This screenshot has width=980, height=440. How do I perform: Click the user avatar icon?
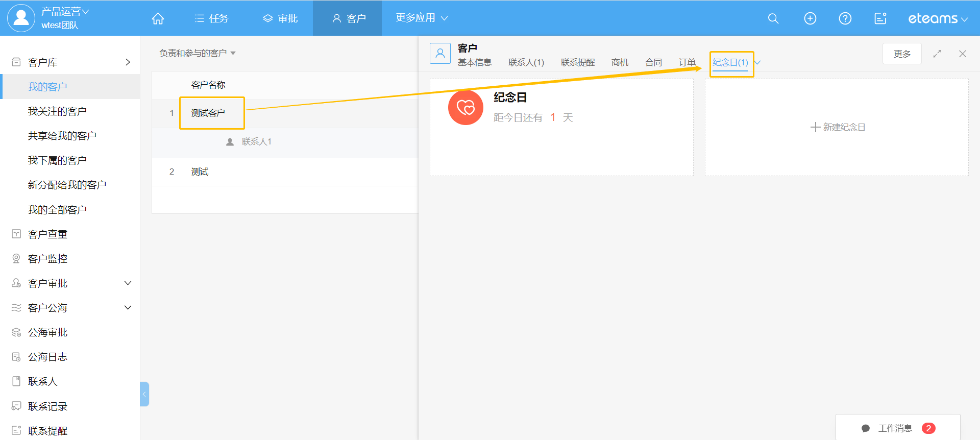click(x=21, y=18)
